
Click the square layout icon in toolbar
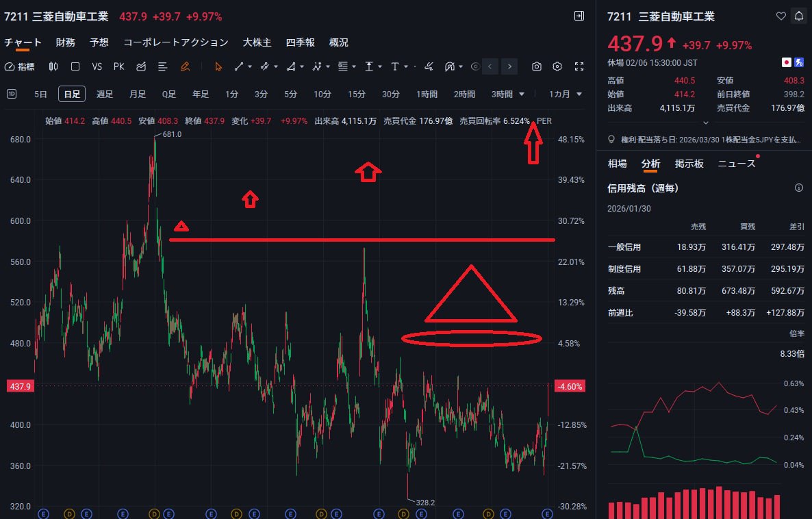75,67
